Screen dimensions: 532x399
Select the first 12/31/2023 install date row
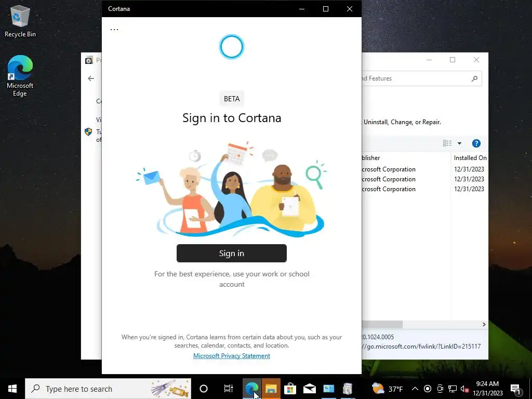469,169
